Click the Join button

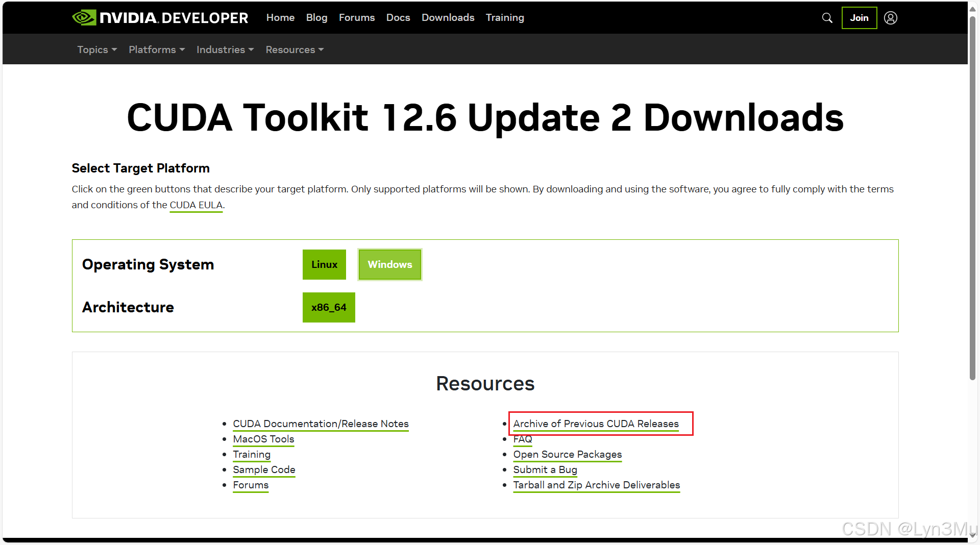coord(859,18)
